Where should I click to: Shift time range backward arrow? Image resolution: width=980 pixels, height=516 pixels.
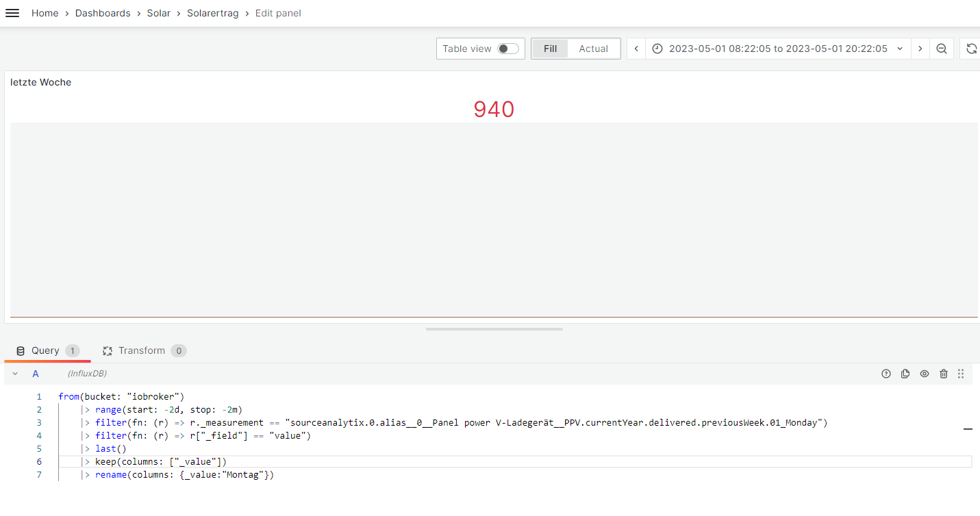636,49
